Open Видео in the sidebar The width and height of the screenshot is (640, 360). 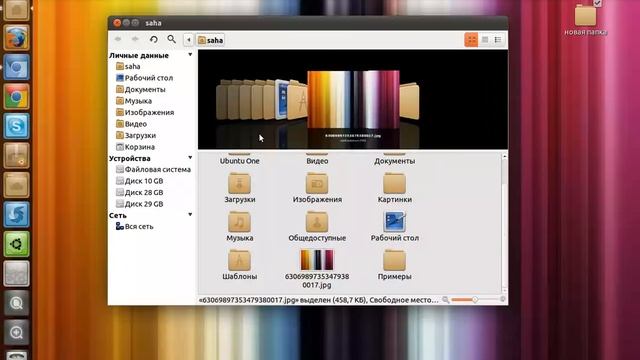[131, 123]
